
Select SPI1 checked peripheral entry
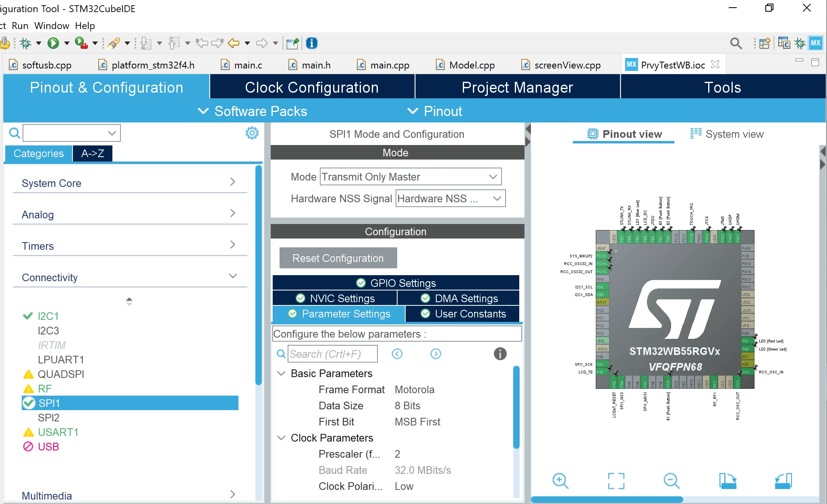click(130, 403)
